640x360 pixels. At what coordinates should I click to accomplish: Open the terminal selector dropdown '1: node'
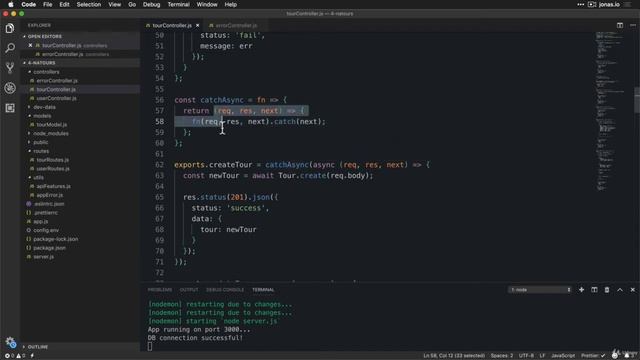tap(540, 290)
